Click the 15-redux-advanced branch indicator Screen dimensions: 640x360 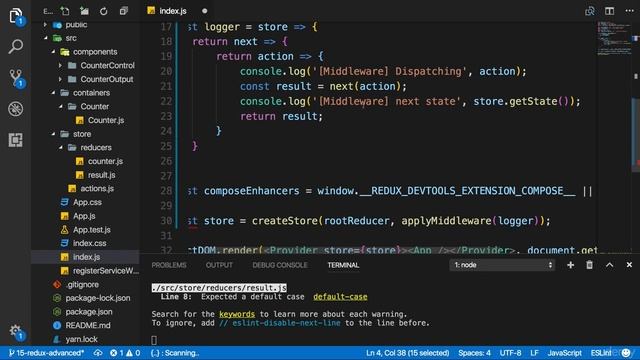pos(46,353)
